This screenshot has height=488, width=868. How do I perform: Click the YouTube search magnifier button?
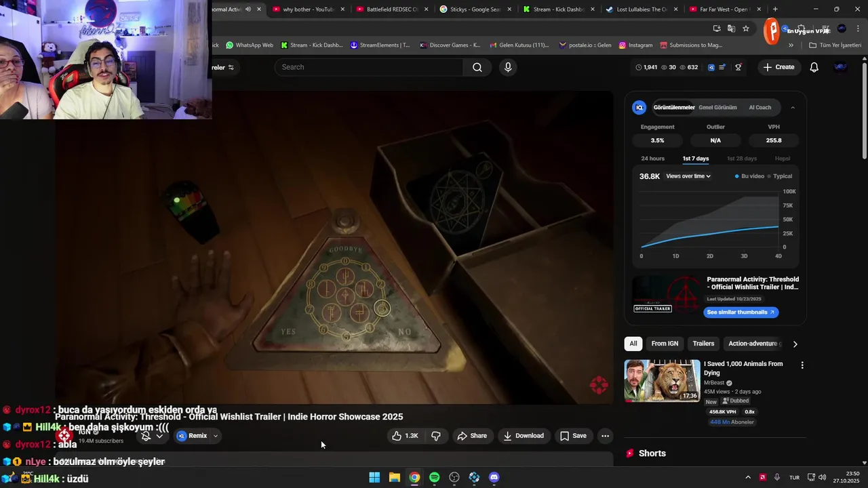point(477,67)
